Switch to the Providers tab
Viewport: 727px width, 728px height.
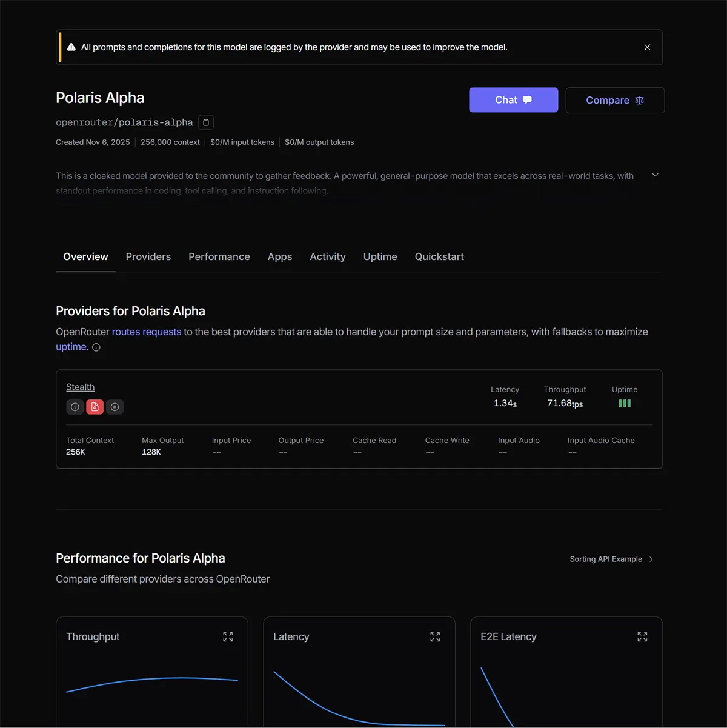point(148,257)
